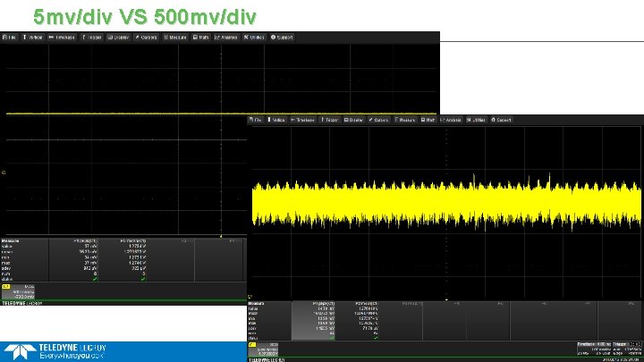
Task: Open Vertical menu in left oscilloscope window
Action: point(32,38)
